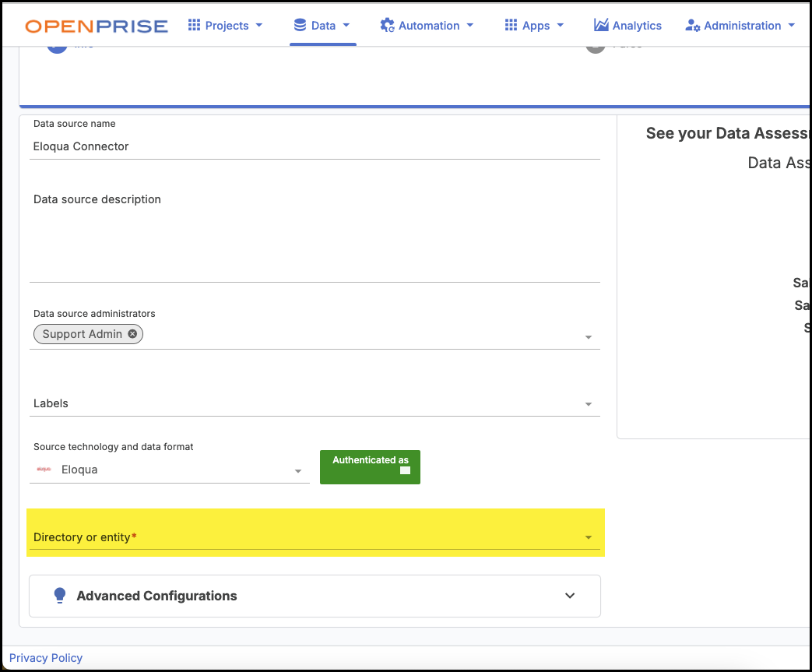Click Source technology and data format label
The height and width of the screenshot is (672, 812).
click(x=114, y=447)
